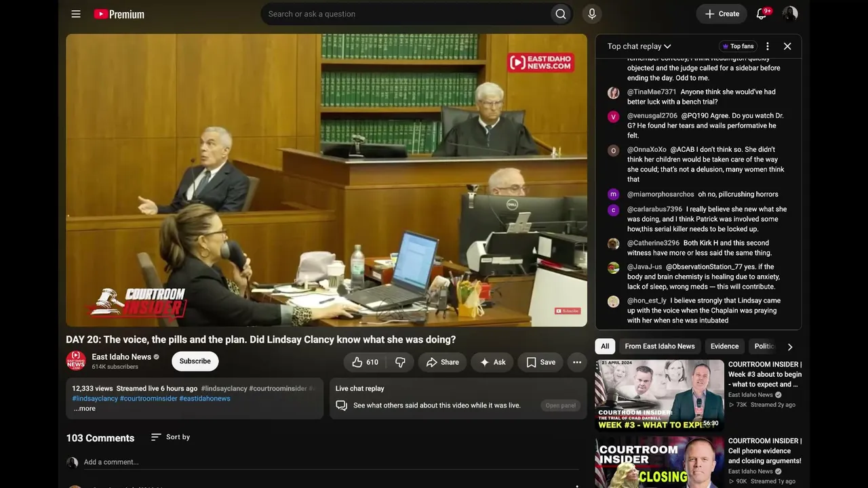
Task: Click Catherine3296's chat avatar
Action: click(x=613, y=243)
